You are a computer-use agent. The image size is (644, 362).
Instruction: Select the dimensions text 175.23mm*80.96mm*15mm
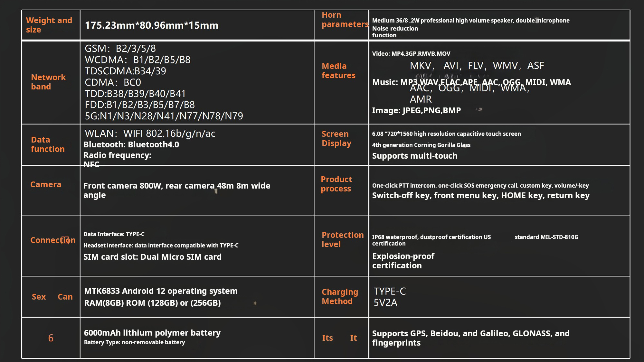(151, 25)
